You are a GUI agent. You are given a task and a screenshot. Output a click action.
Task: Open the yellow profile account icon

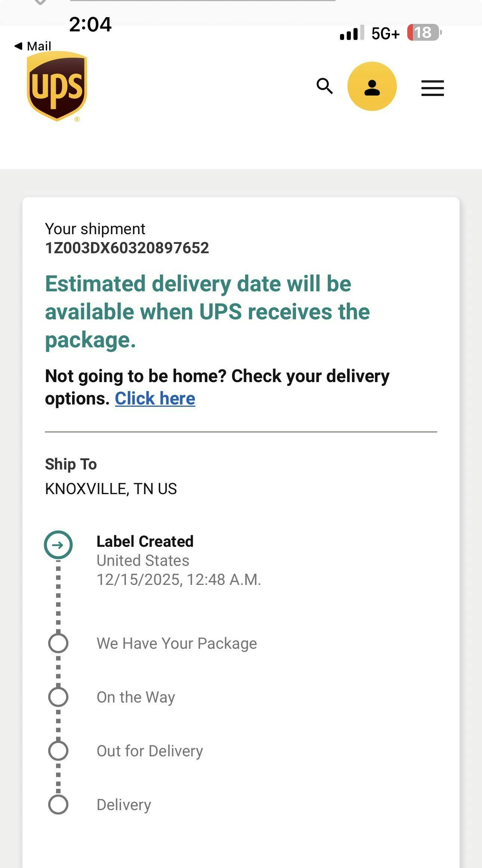[372, 86]
